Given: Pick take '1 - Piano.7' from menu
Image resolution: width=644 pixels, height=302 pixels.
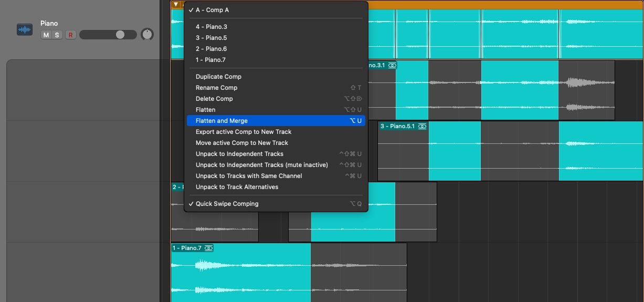Looking at the screenshot, I should (x=210, y=60).
